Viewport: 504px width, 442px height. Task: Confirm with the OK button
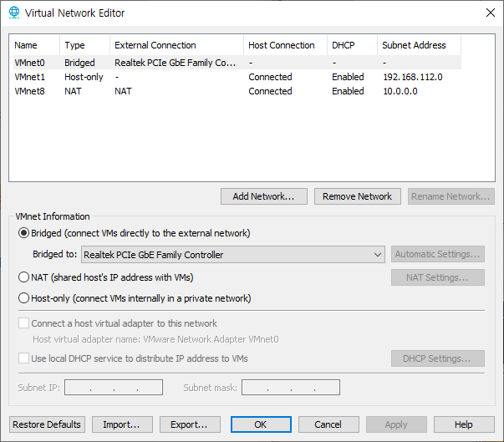pos(261,424)
